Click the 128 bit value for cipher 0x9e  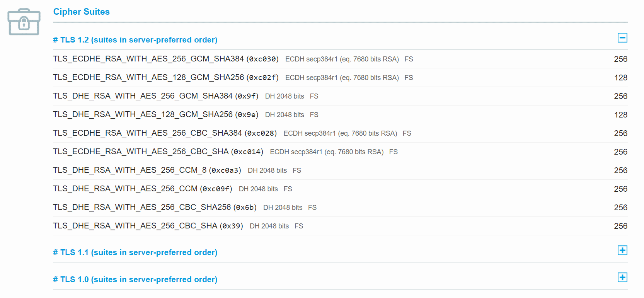pos(620,115)
